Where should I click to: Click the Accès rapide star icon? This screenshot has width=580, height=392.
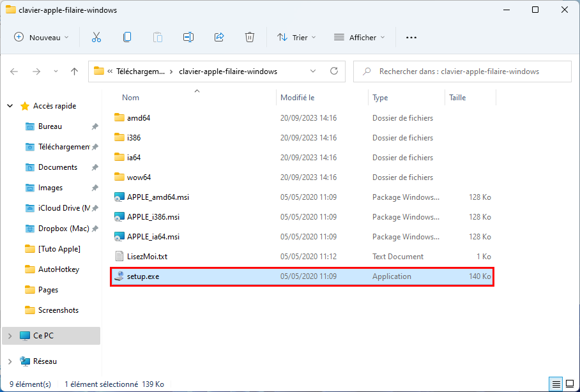pos(25,106)
